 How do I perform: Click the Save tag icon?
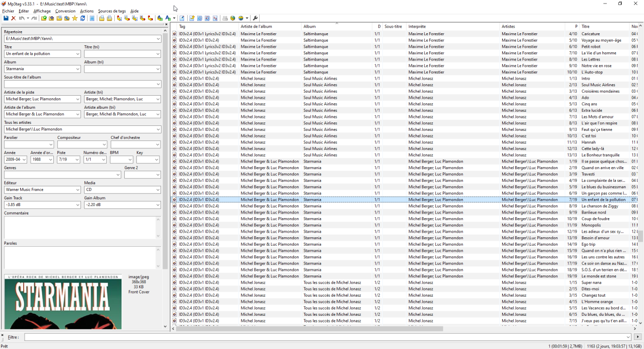pyautogui.click(x=6, y=19)
